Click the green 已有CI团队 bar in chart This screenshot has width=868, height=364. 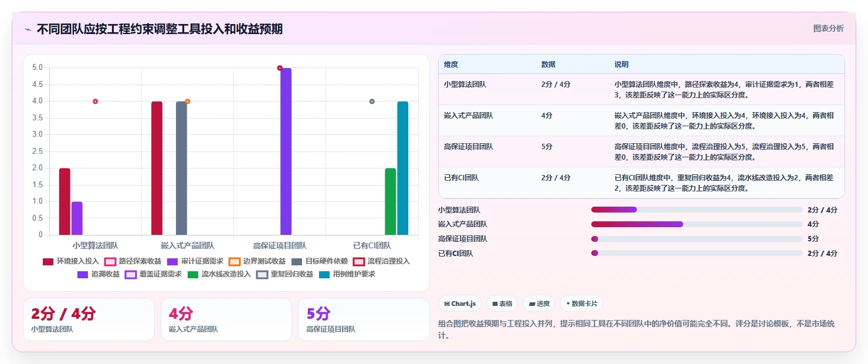tap(391, 201)
